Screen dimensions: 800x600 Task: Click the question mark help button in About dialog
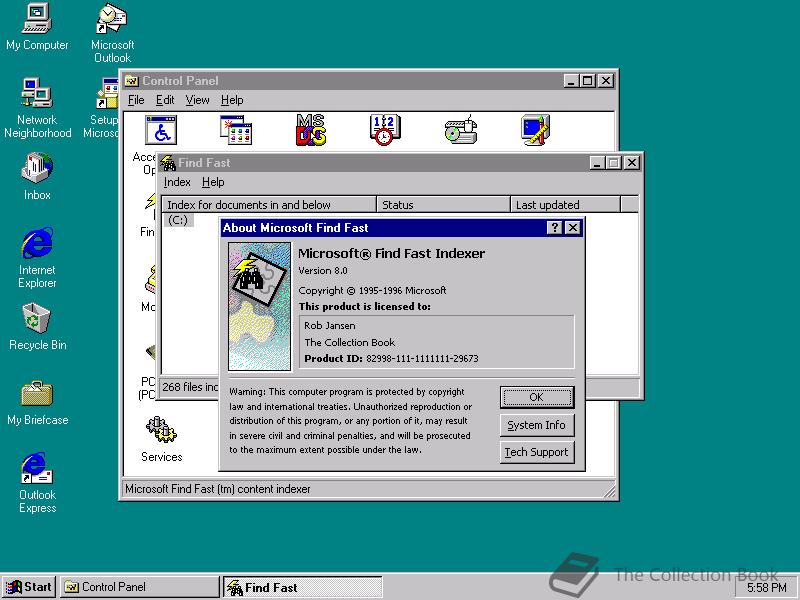554,228
